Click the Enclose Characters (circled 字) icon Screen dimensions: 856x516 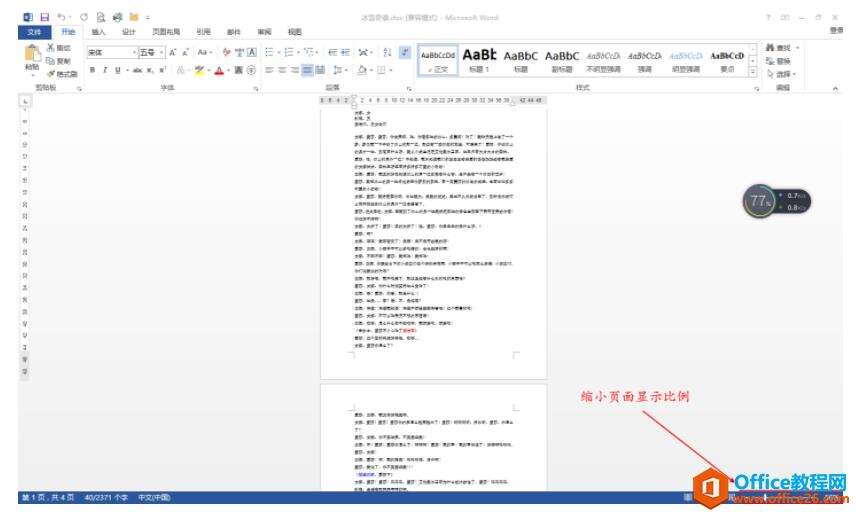tap(251, 70)
